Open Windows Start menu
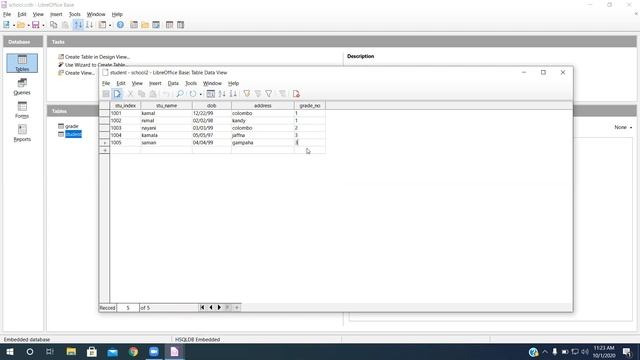The height and width of the screenshot is (360, 640). point(10,351)
